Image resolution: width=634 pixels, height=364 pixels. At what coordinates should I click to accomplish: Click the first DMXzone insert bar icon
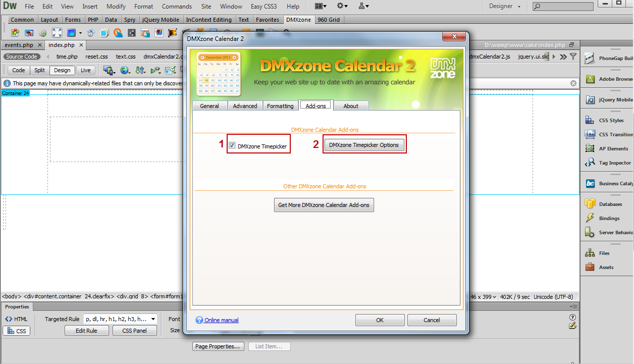(15, 33)
